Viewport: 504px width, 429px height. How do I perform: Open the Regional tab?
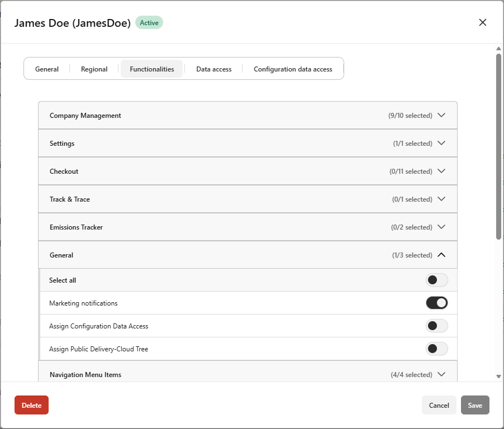tap(93, 69)
